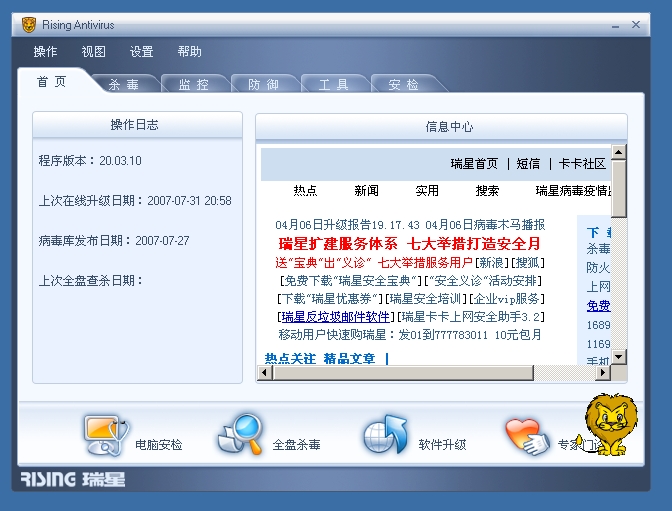Select the 搜索 category link
Screen dimensions: 672x511
tap(487, 190)
